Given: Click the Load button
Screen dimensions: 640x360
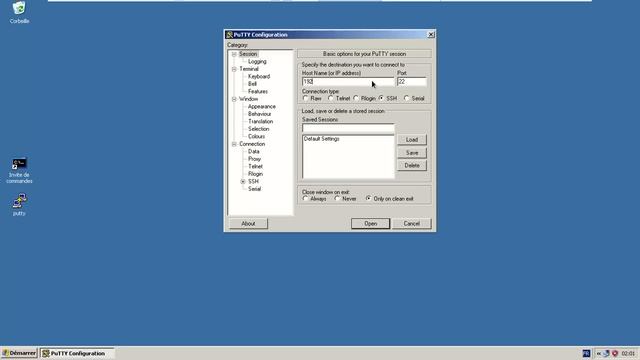Looking at the screenshot, I should coord(412,140).
